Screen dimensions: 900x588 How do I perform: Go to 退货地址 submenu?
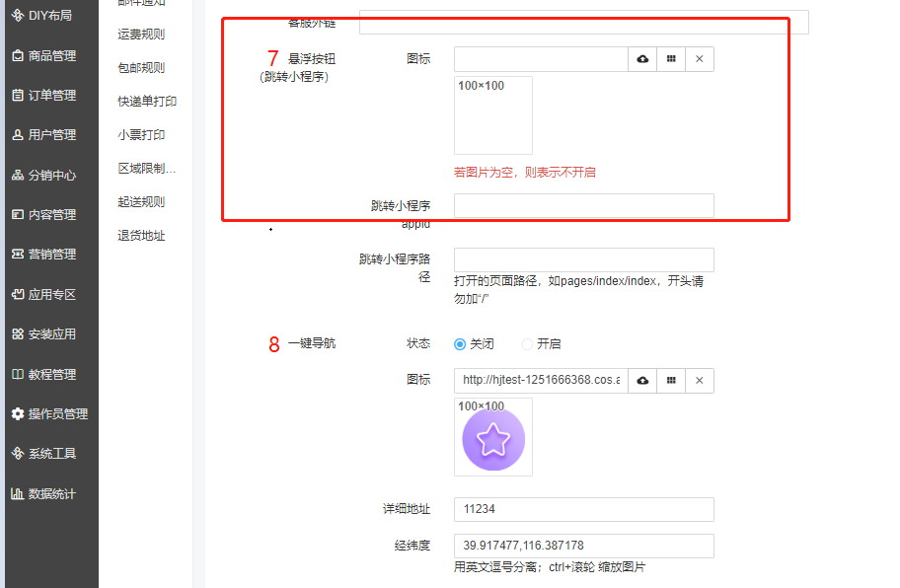141,236
